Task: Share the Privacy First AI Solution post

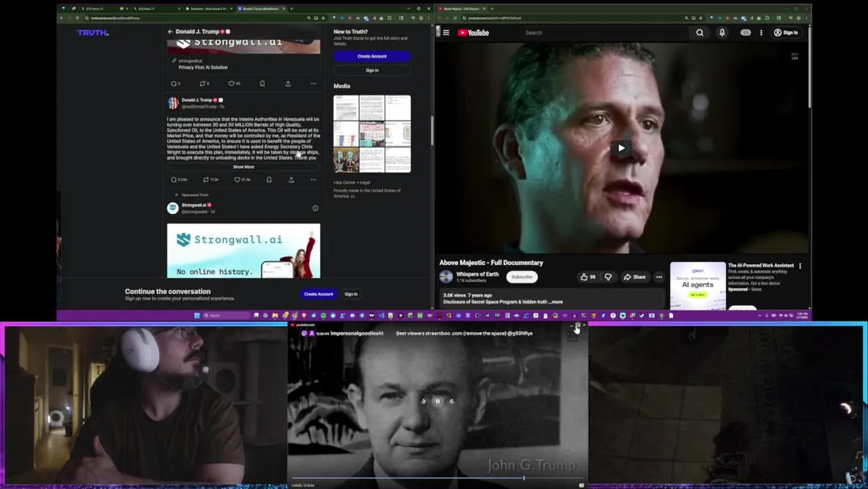Action: click(288, 84)
